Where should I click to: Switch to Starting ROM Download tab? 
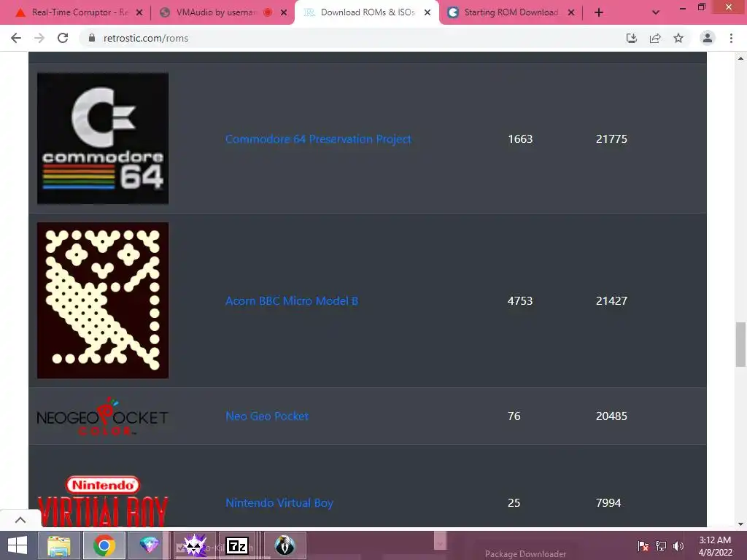click(x=511, y=12)
